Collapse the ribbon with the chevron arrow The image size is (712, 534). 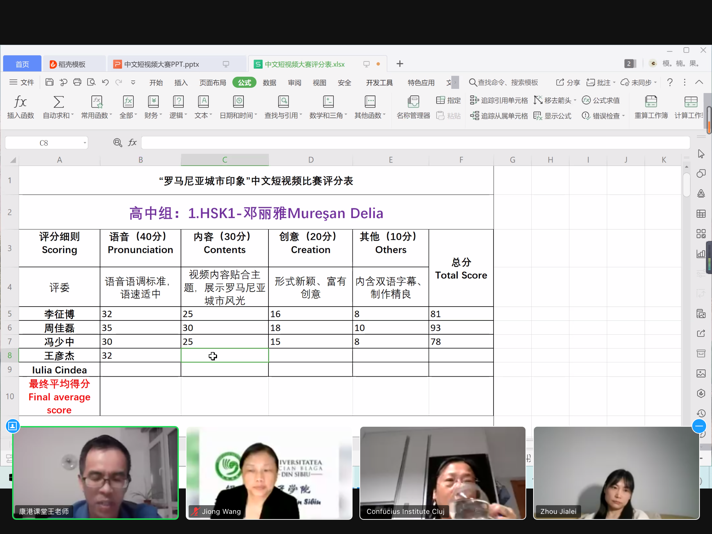pyautogui.click(x=699, y=83)
